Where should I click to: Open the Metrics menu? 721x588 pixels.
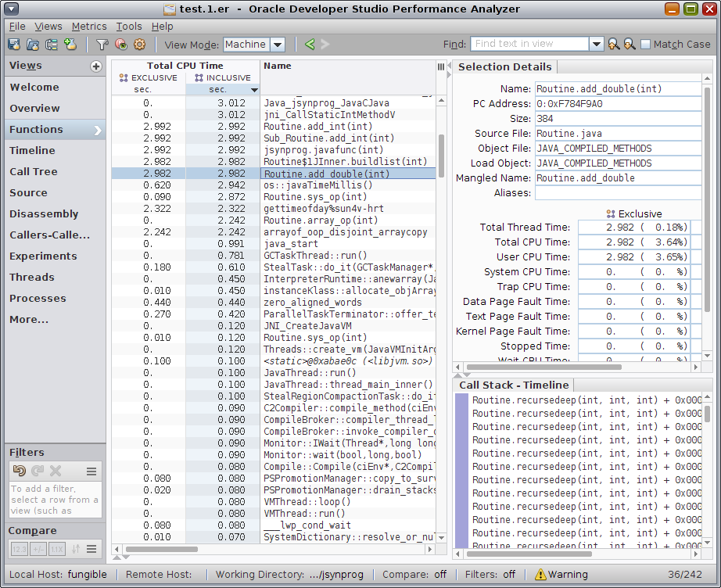click(89, 26)
